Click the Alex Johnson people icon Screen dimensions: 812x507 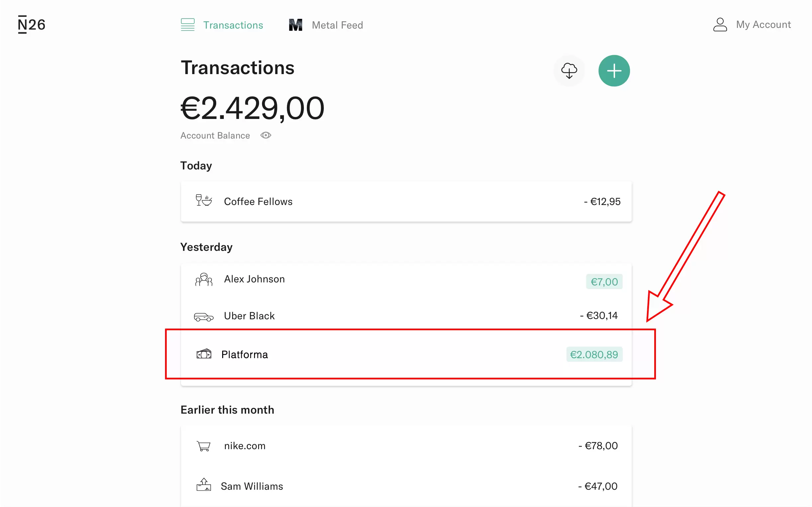click(204, 279)
